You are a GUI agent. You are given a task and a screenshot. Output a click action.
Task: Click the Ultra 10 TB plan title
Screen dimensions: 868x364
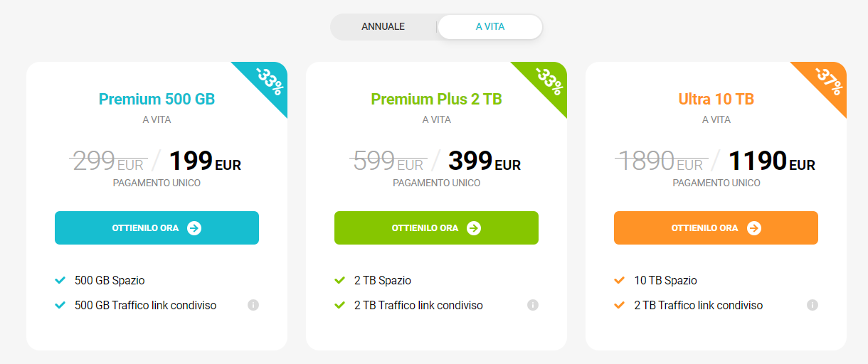click(716, 99)
